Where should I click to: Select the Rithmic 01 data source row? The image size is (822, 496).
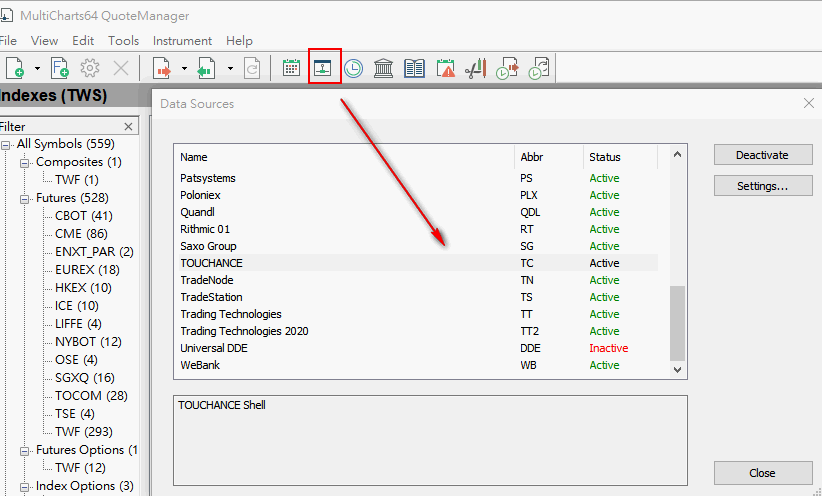[x=416, y=229]
